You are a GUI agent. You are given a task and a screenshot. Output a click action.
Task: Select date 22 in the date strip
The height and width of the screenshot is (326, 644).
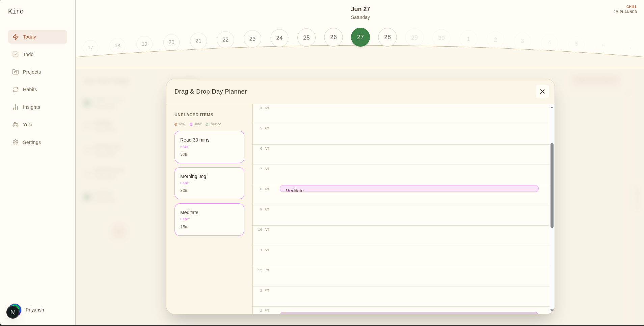click(x=225, y=40)
